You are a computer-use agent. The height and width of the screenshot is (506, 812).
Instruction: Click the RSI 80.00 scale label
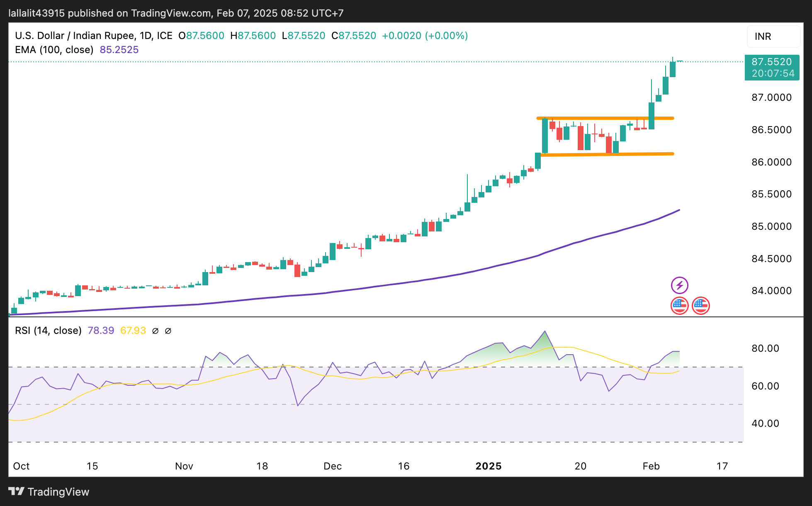coord(765,348)
